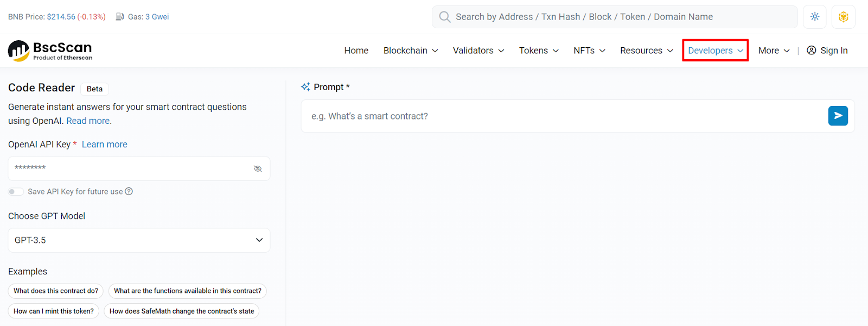
Task: Open the Tokens menu
Action: [538, 51]
